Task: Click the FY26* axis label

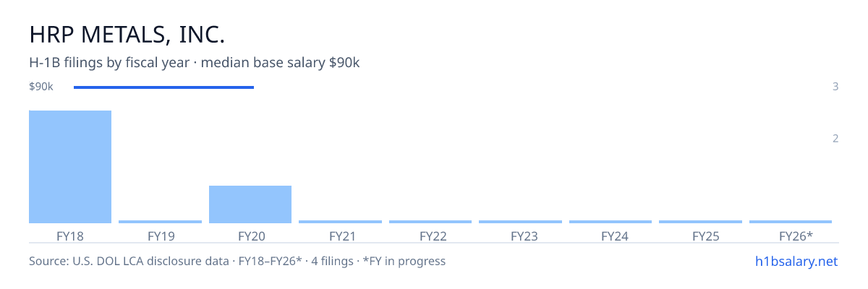Action: click(x=796, y=236)
